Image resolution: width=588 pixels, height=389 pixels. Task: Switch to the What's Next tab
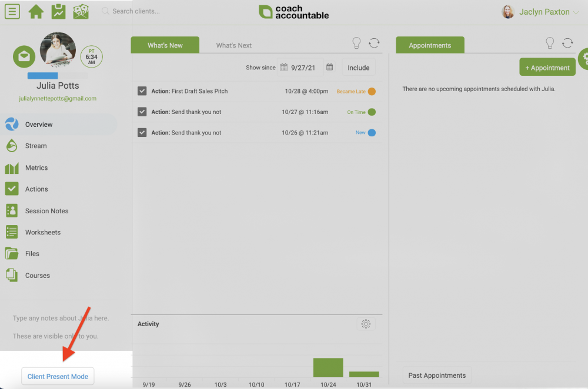pos(233,45)
